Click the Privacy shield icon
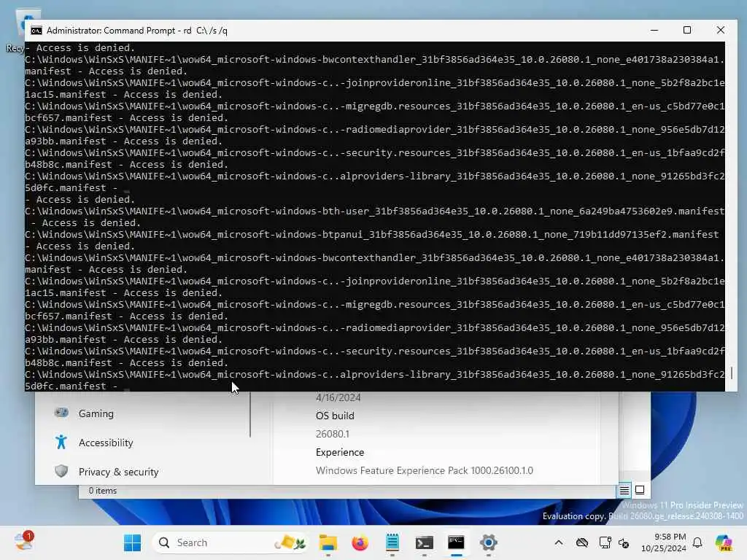 [x=61, y=471]
